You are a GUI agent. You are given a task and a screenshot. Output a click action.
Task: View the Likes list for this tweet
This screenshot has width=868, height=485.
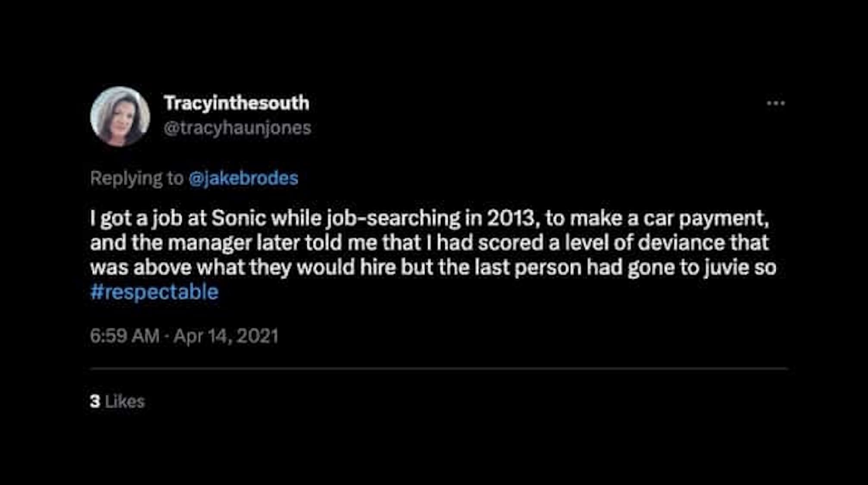[125, 401]
